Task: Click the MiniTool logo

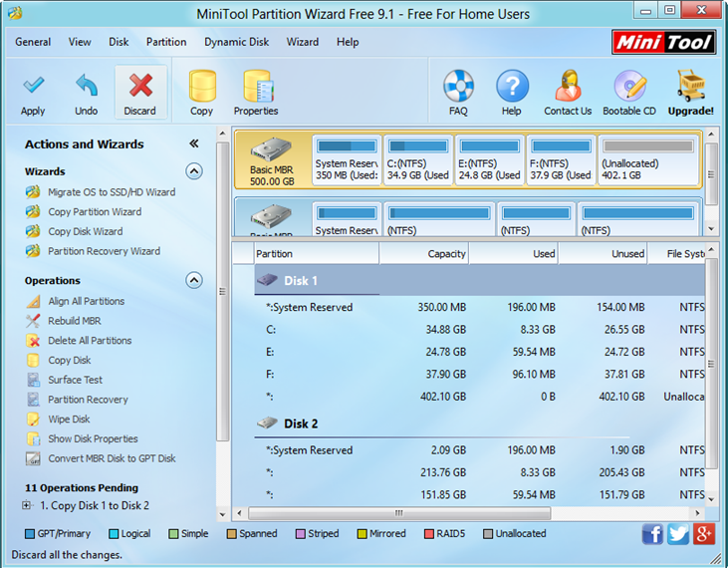Action: [663, 42]
